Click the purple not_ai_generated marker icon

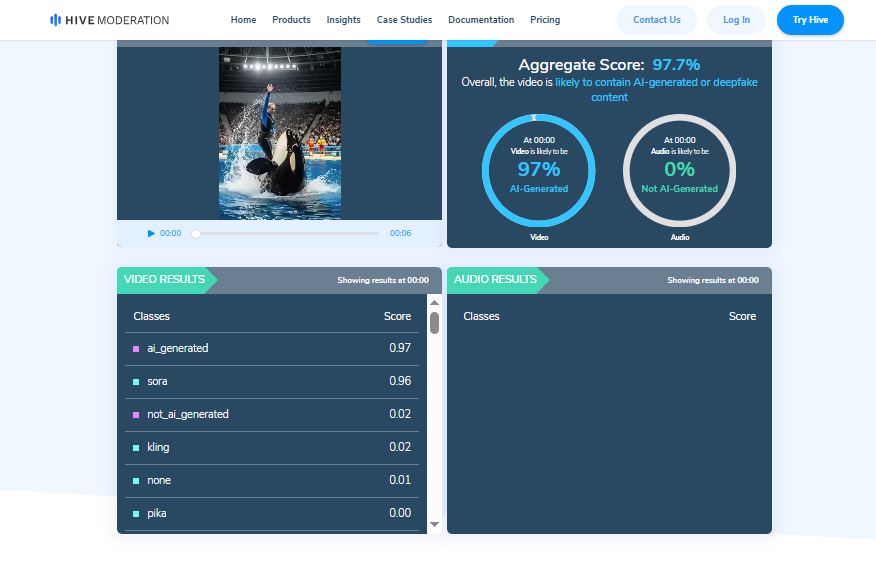(x=136, y=414)
